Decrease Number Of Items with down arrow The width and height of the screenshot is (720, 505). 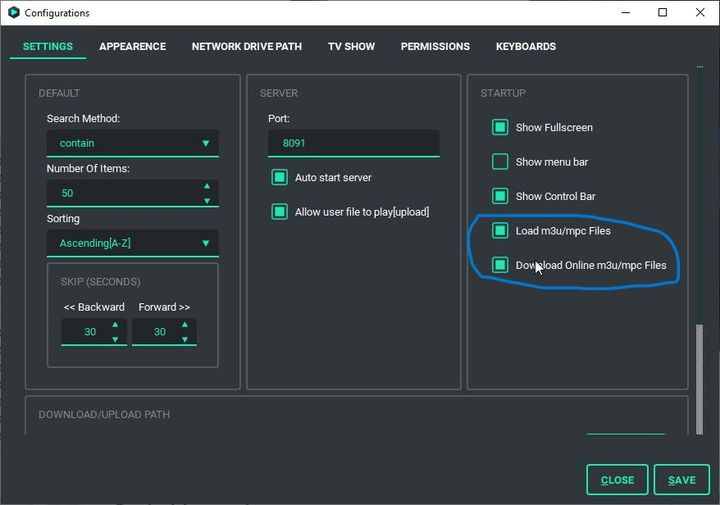[207, 201]
